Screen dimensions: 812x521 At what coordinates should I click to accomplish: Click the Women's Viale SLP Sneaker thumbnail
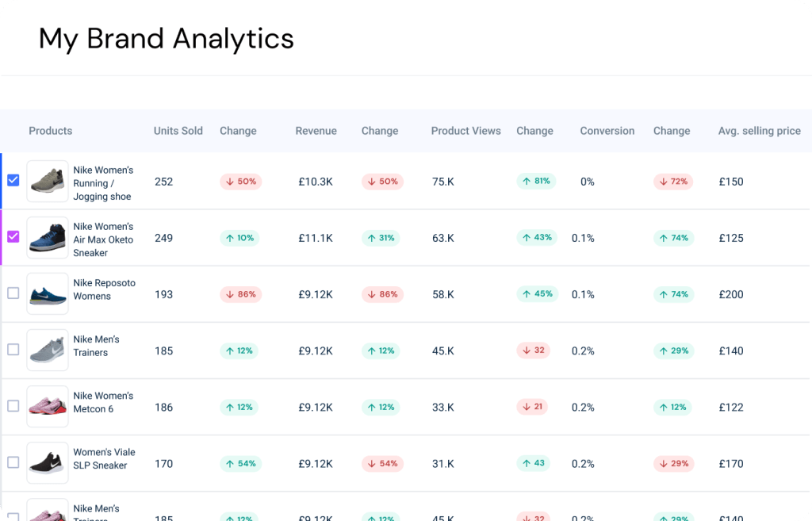pyautogui.click(x=47, y=462)
